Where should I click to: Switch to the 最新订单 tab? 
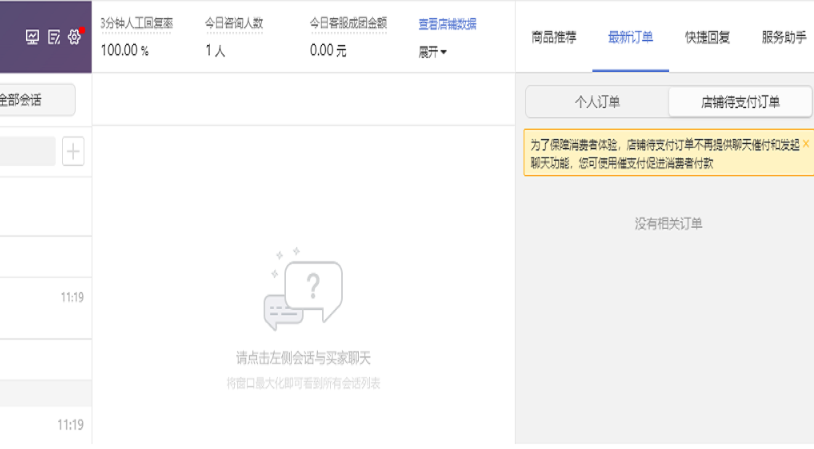coord(630,37)
